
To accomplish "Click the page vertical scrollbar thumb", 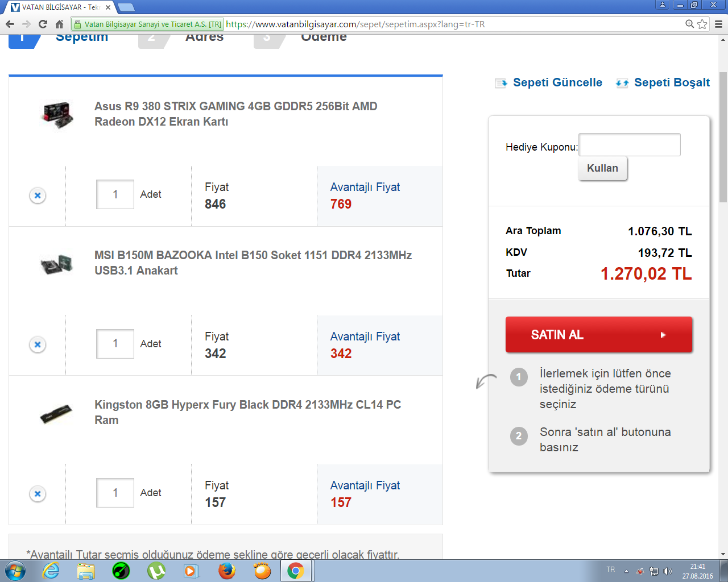I will point(723,136).
